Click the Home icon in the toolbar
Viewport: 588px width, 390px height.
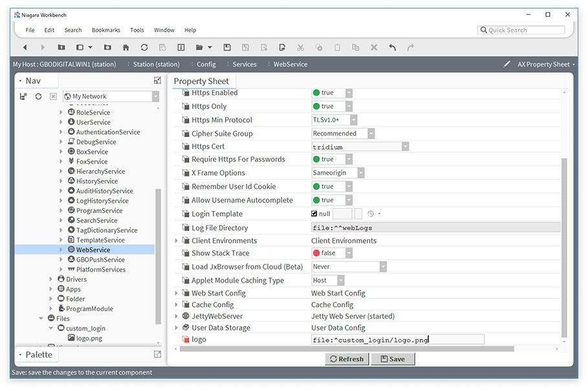(x=126, y=47)
